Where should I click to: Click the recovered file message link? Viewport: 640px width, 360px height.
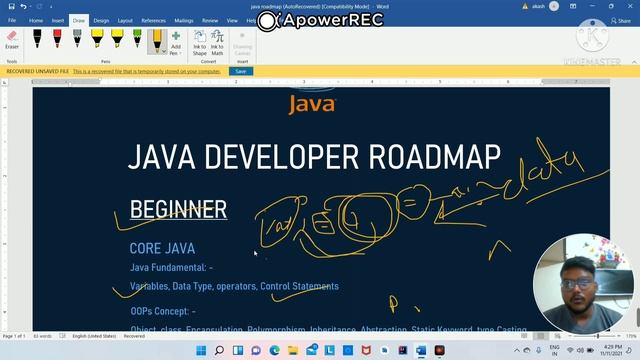click(147, 71)
